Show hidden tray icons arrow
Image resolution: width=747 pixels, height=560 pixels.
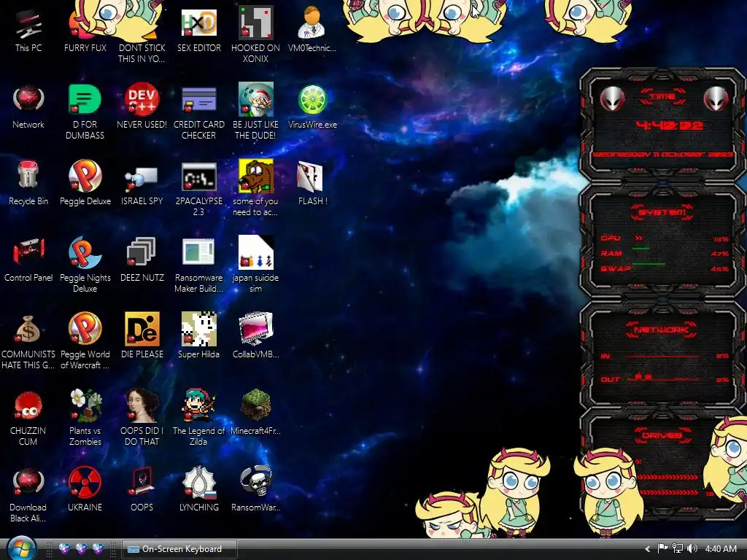[x=647, y=549]
